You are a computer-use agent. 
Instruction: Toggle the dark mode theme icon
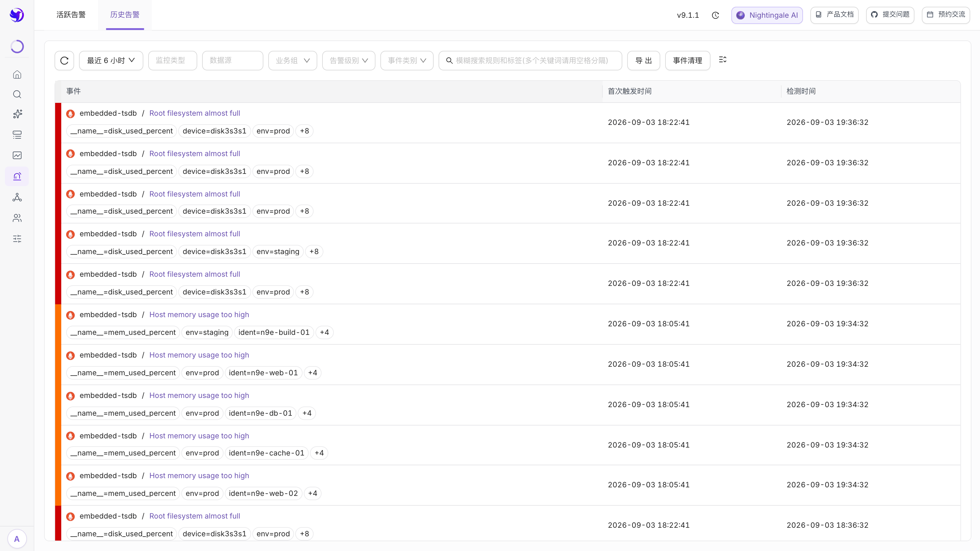pos(716,15)
